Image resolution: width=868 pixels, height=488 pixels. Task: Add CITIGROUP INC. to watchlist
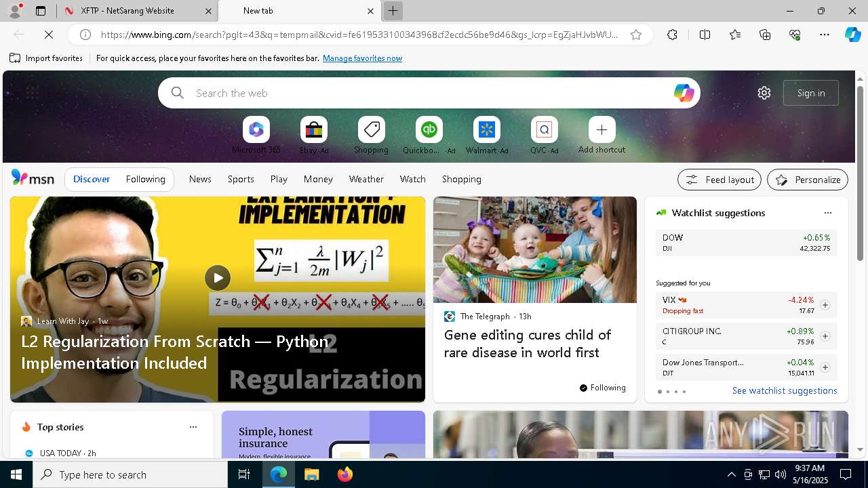coord(825,336)
